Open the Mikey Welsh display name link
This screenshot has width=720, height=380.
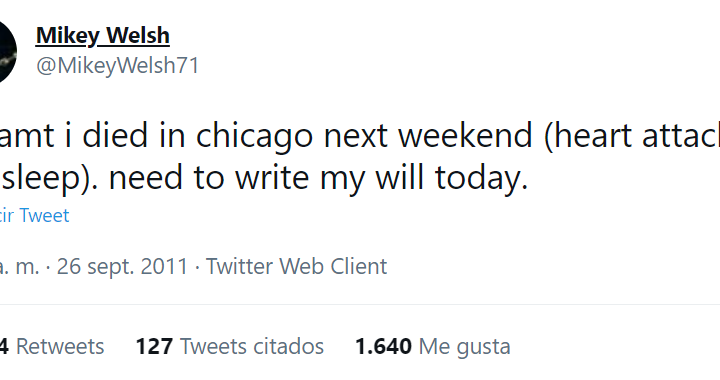(x=103, y=36)
